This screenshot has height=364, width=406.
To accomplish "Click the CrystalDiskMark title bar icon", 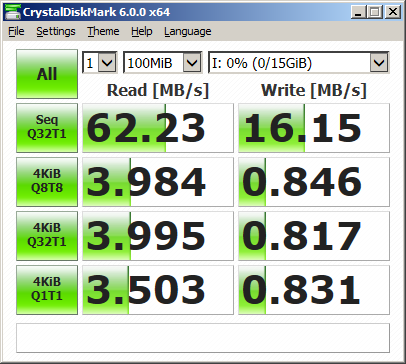I will (x=12, y=12).
